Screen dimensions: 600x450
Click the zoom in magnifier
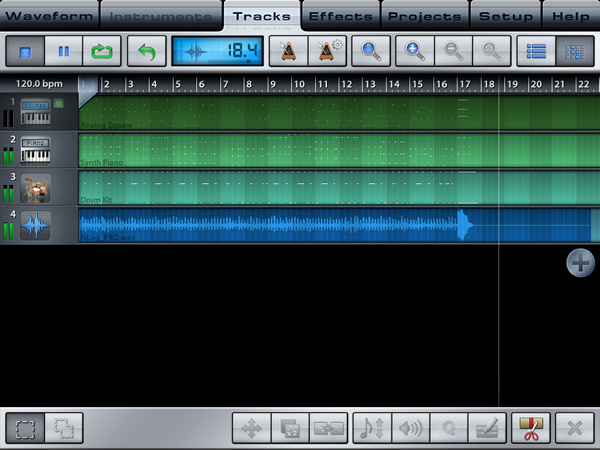click(x=415, y=51)
